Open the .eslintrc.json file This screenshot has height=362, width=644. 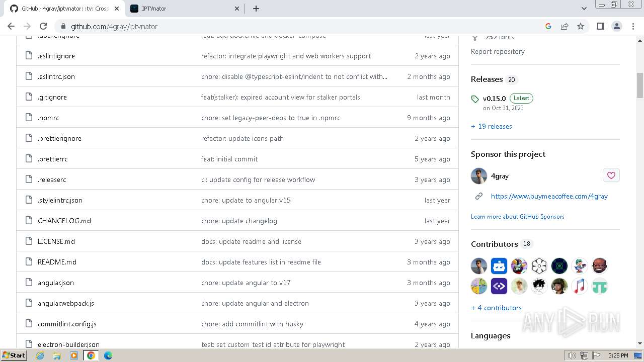(56, 76)
